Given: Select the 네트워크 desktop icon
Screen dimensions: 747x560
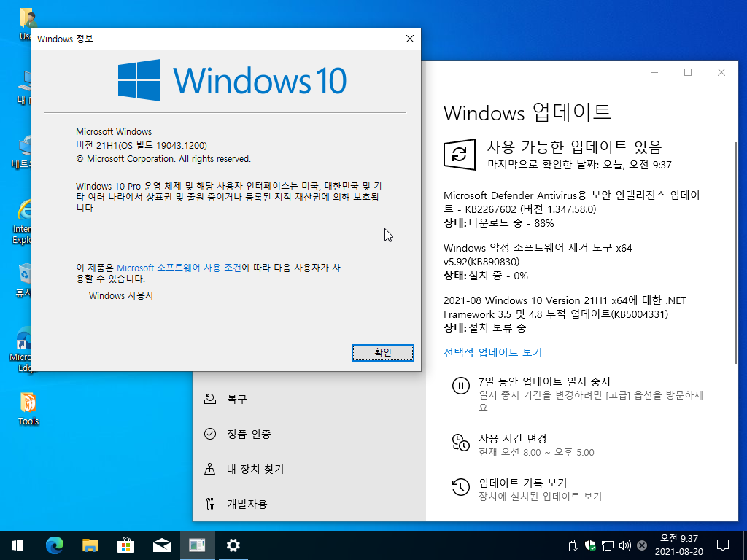Looking at the screenshot, I should [x=22, y=152].
